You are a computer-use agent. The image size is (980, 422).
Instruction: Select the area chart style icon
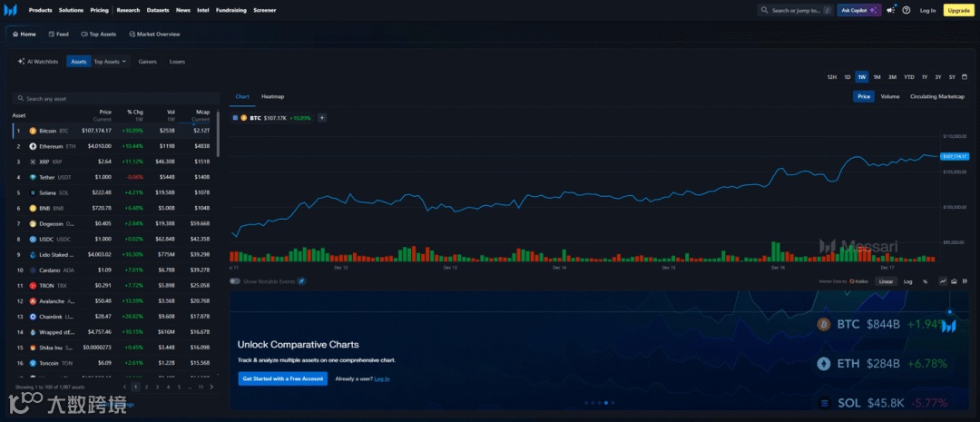(955, 281)
